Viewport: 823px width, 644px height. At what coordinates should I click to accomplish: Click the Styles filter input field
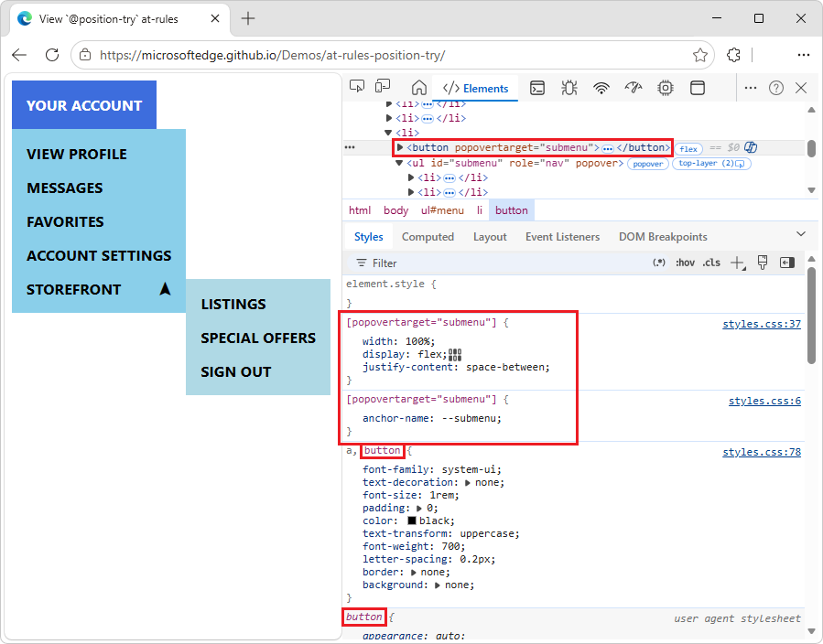[499, 263]
